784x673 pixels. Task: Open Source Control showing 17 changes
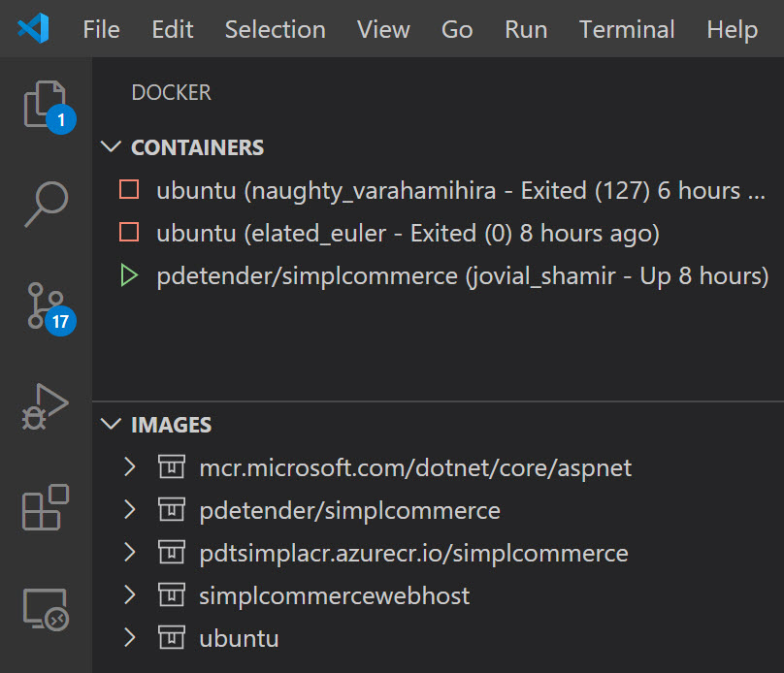pos(45,303)
